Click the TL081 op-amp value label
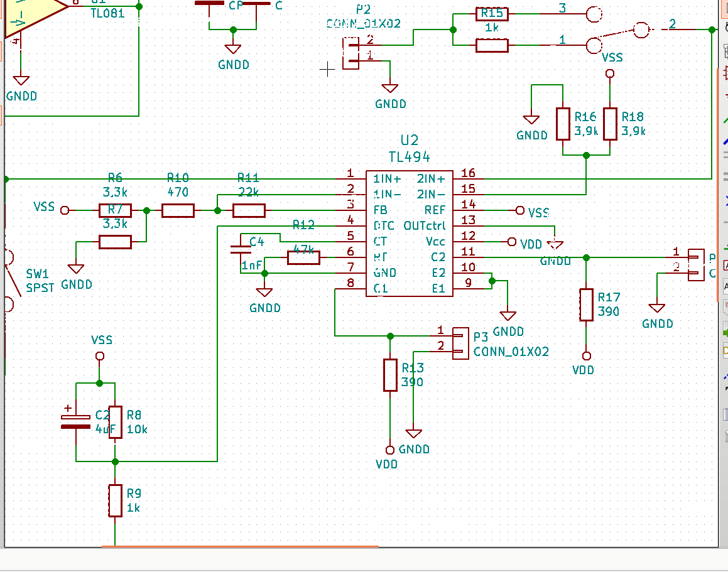The image size is (728, 572). point(107,13)
